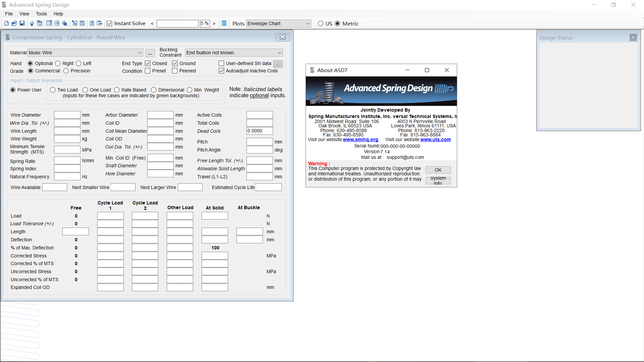Open the Help menu

point(58,14)
